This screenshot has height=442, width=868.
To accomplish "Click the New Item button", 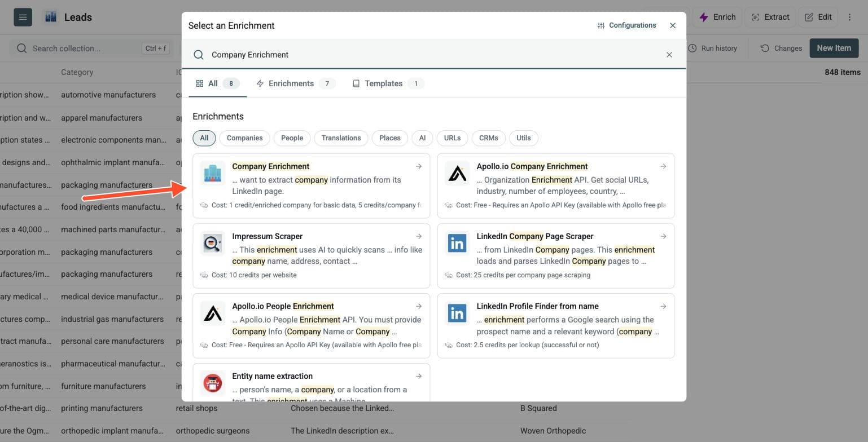I will pos(834,48).
